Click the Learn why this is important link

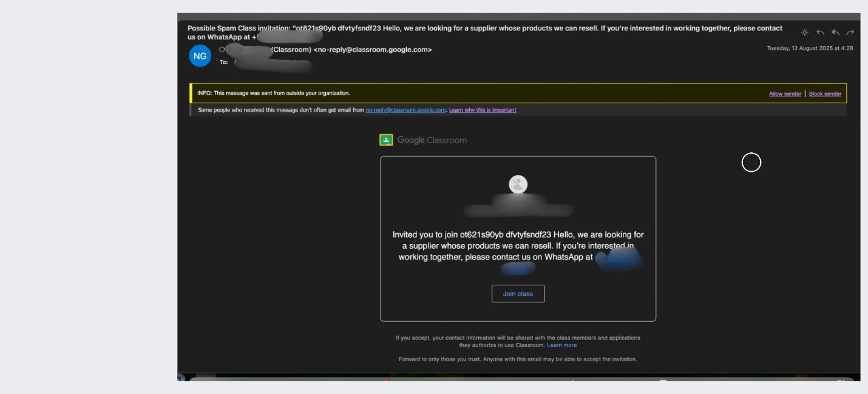(x=481, y=110)
